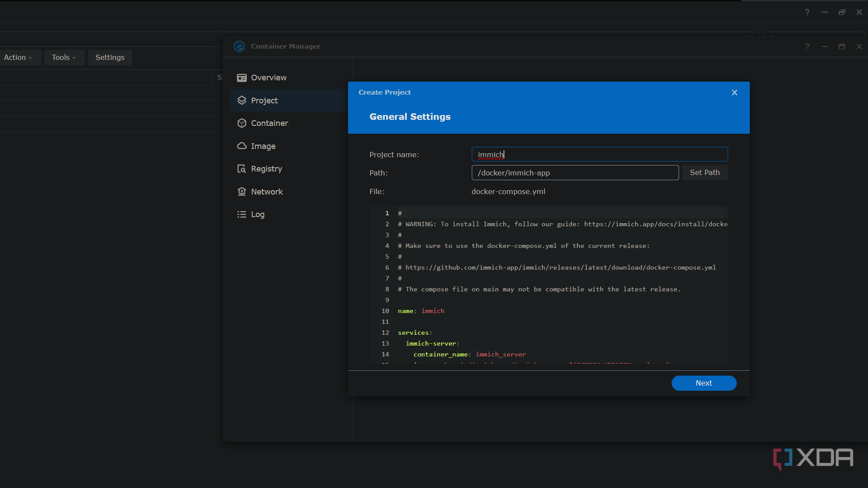868x488 pixels.
Task: Restore down the background window
Action: [x=842, y=12]
